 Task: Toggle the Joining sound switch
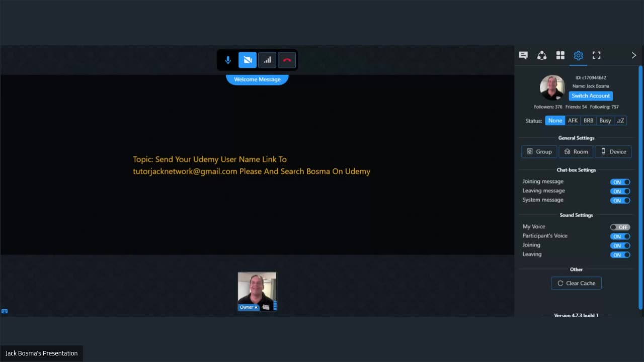pos(620,245)
